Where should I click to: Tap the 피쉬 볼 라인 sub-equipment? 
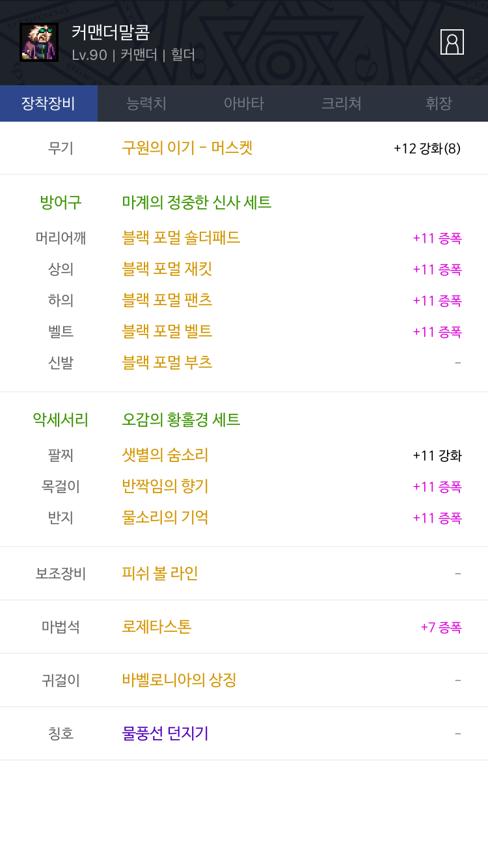click(x=160, y=573)
